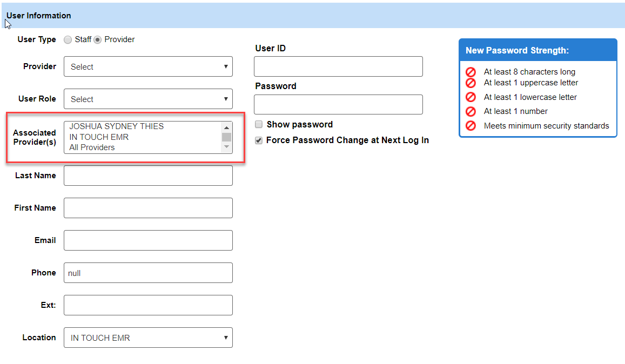This screenshot has width=625, height=364.
Task: Select the Staff user type radio button
Action: [68, 39]
